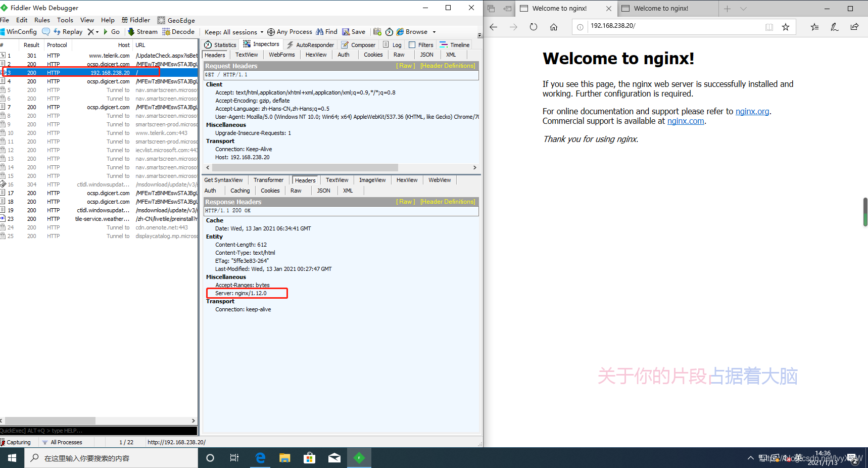Viewport: 868px width, 468px height.
Task: Show hidden system tray icons
Action: pyautogui.click(x=750, y=458)
